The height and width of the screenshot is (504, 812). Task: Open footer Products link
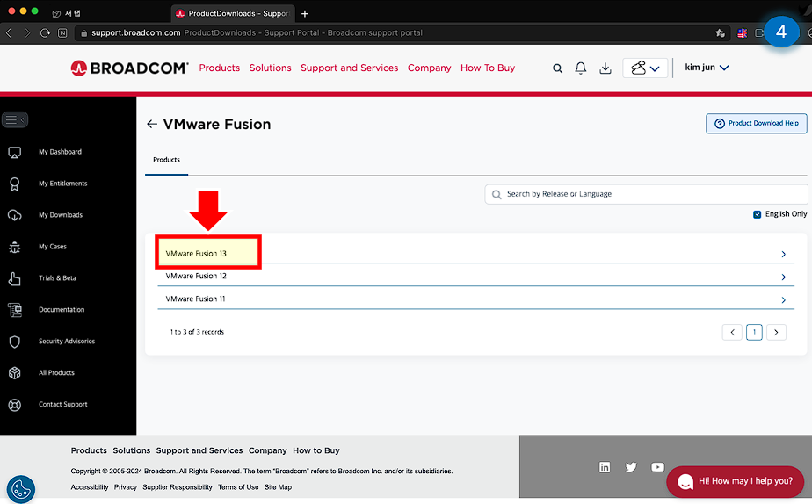point(89,450)
